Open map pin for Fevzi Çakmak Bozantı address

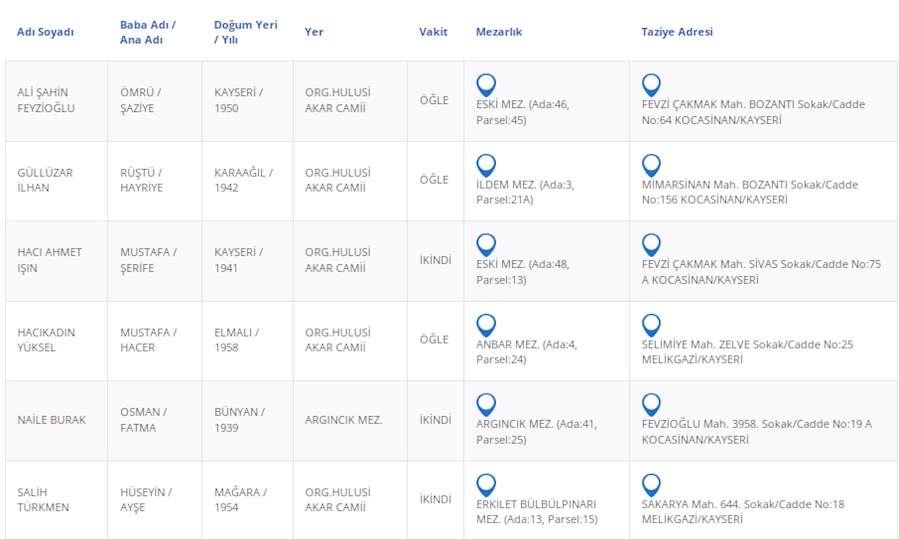(x=651, y=85)
